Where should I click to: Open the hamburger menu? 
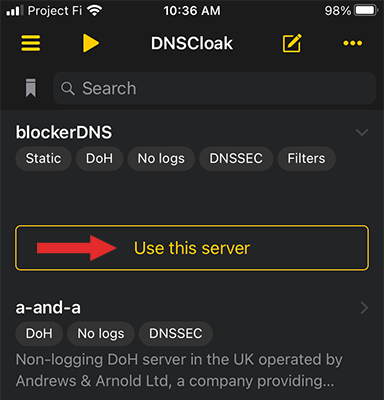pyautogui.click(x=31, y=43)
